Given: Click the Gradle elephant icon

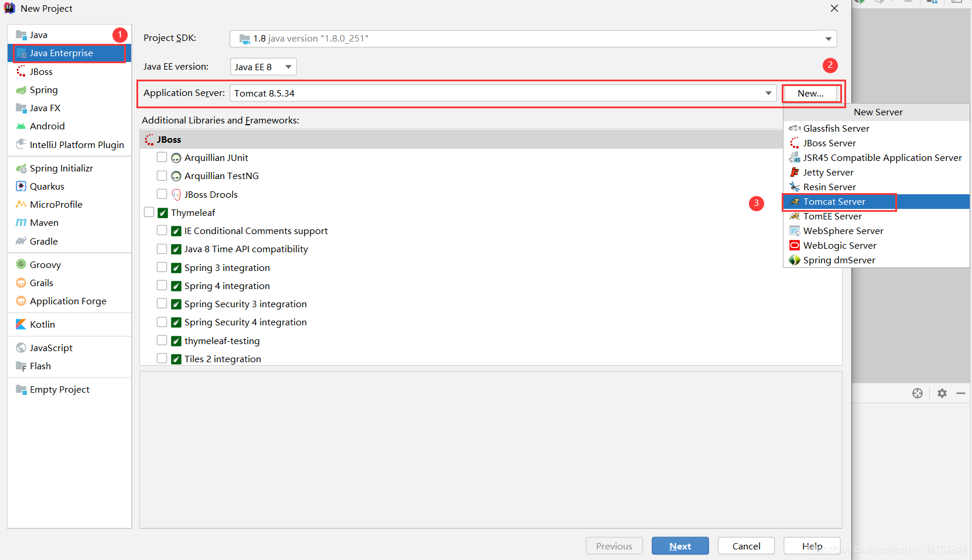Looking at the screenshot, I should pos(21,241).
